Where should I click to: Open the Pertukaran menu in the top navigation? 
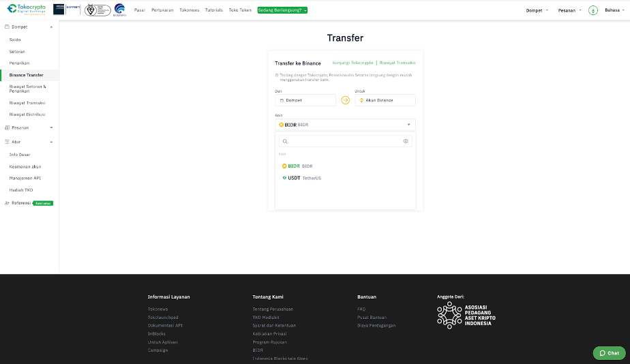(x=162, y=10)
